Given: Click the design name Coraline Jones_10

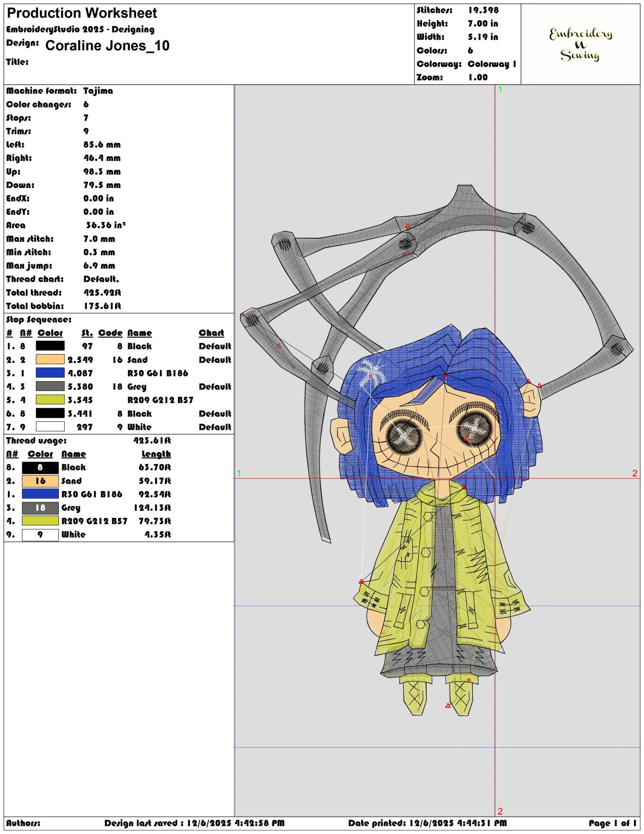Looking at the screenshot, I should pyautogui.click(x=107, y=45).
